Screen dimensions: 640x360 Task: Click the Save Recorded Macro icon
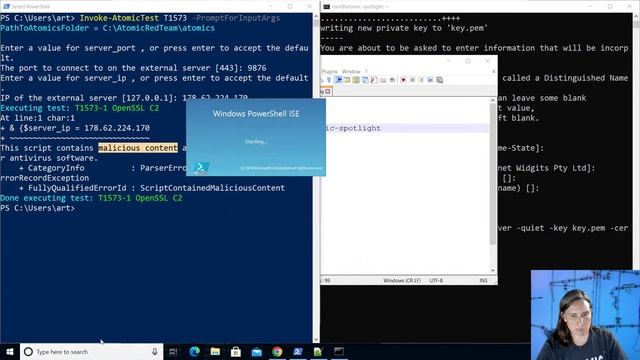[x=440, y=80]
